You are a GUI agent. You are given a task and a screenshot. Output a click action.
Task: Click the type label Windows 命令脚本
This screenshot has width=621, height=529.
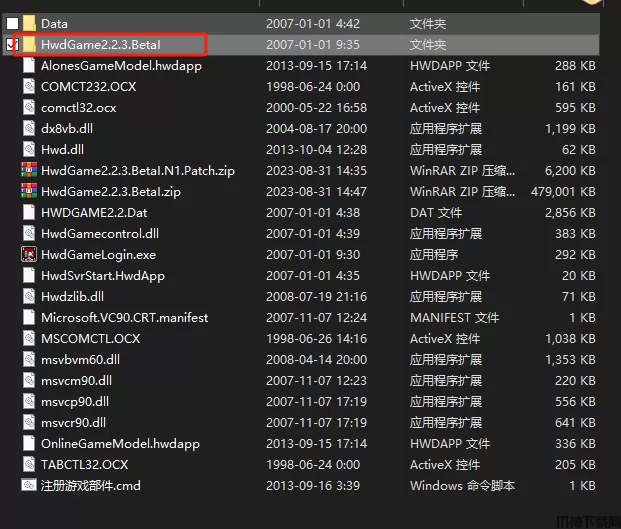pyautogui.click(x=463, y=485)
